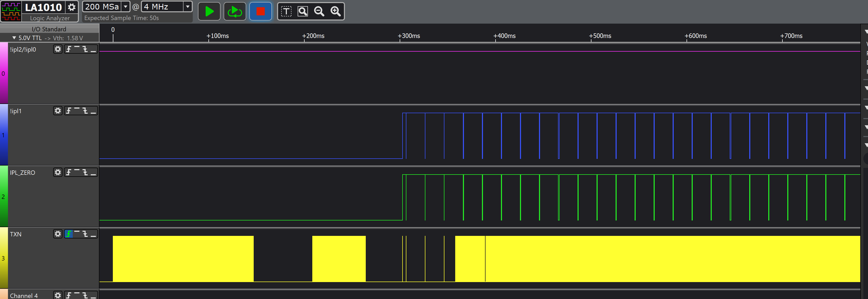Viewport: 868px width, 299px height.
Task: Set high level trigger on !ipl1
Action: 77,111
